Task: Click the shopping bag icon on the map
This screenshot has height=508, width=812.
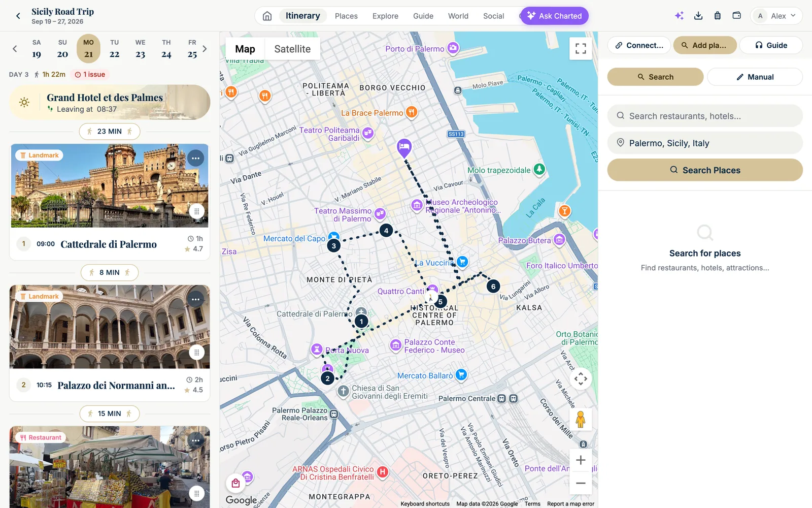Action: click(235, 483)
